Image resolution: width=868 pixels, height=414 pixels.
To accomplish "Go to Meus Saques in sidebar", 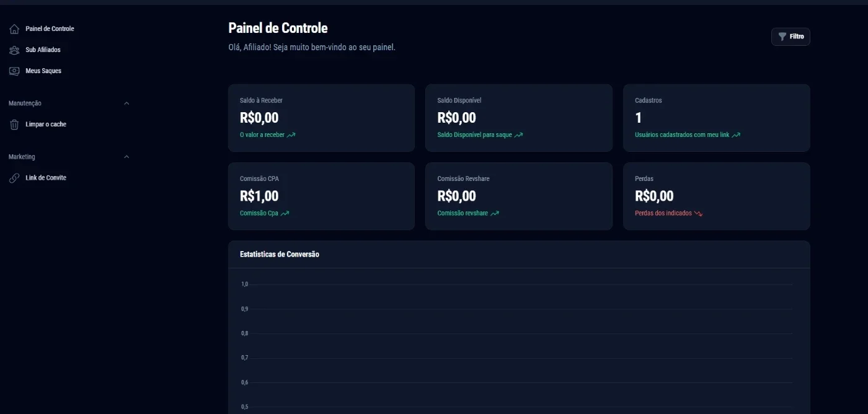I will point(43,71).
